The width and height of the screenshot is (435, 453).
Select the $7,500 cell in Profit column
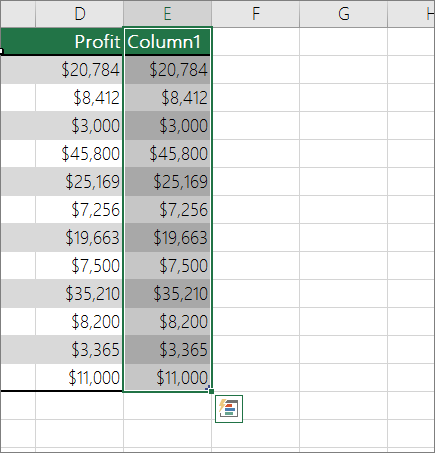click(79, 266)
